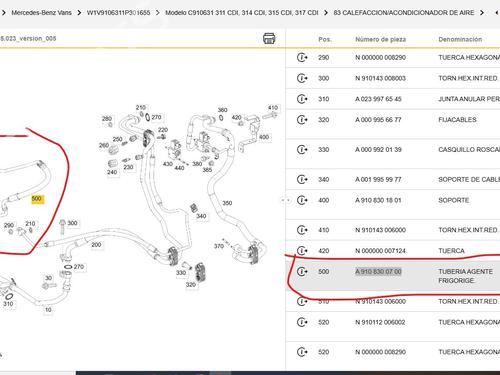This screenshot has width=500, height=375.
Task: Open info icon for TUERCA row 420
Action: [x=302, y=251]
